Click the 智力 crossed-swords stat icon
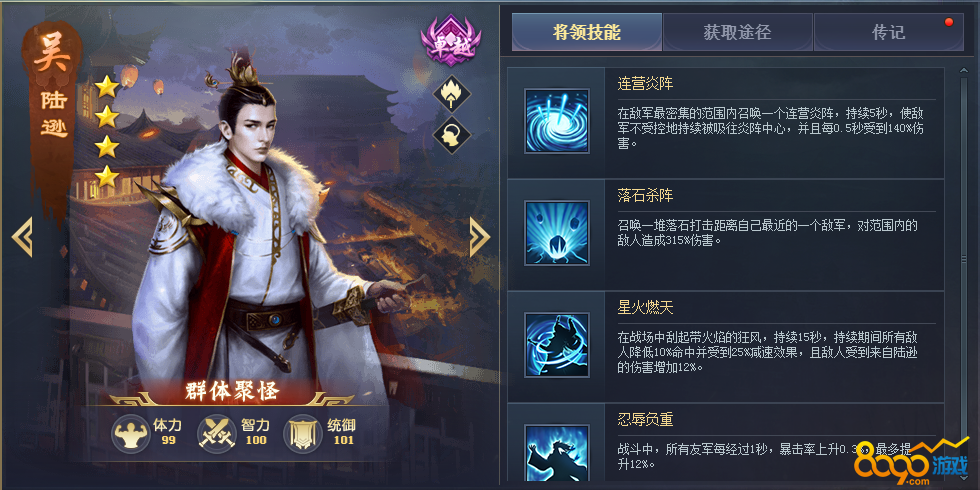The height and width of the screenshot is (490, 980). coord(216,434)
